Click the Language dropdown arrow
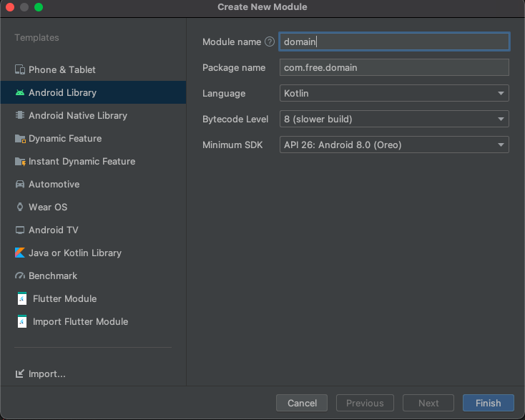The width and height of the screenshot is (525, 420). coord(501,94)
